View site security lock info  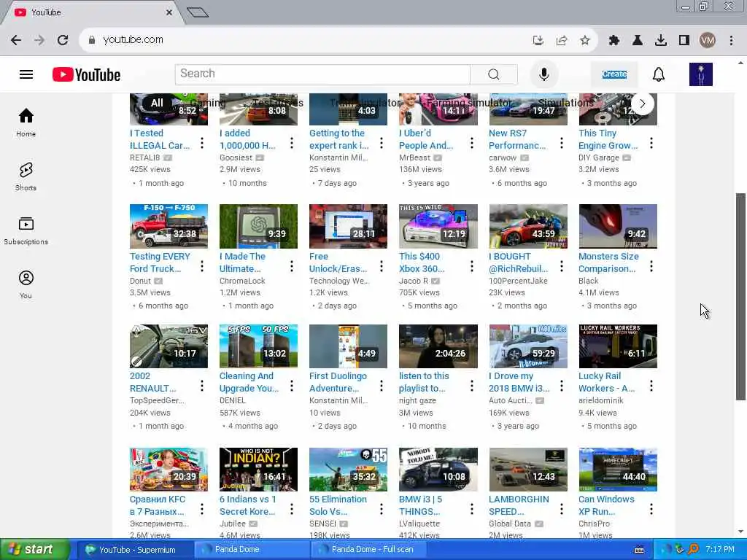point(91,40)
